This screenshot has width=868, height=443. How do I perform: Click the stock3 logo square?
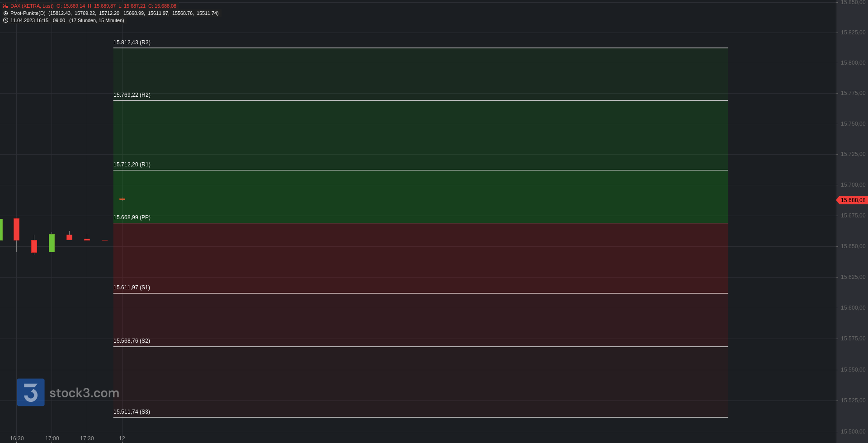(31, 392)
